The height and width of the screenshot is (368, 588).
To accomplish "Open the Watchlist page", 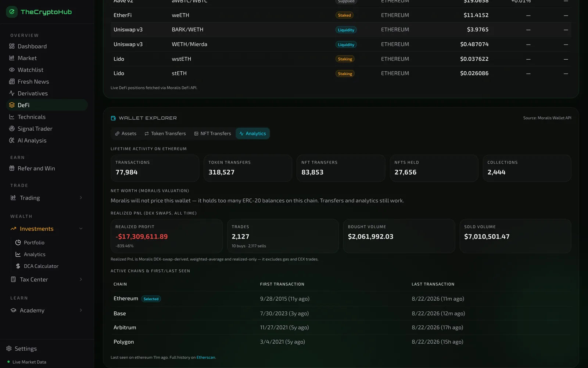I will click(x=47, y=70).
